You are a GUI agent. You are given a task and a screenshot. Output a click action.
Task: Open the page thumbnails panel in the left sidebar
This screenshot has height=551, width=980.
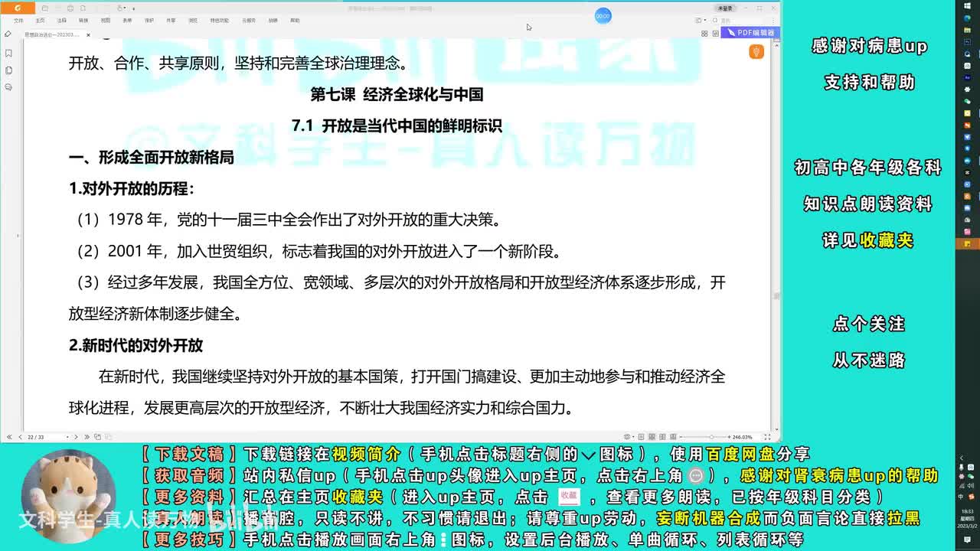pos(8,70)
